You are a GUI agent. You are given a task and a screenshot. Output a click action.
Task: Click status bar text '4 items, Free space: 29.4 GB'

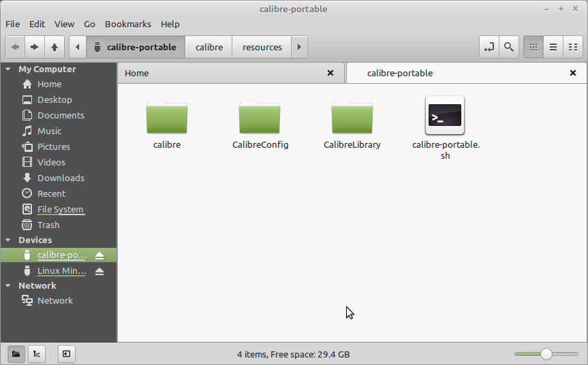[x=293, y=355]
